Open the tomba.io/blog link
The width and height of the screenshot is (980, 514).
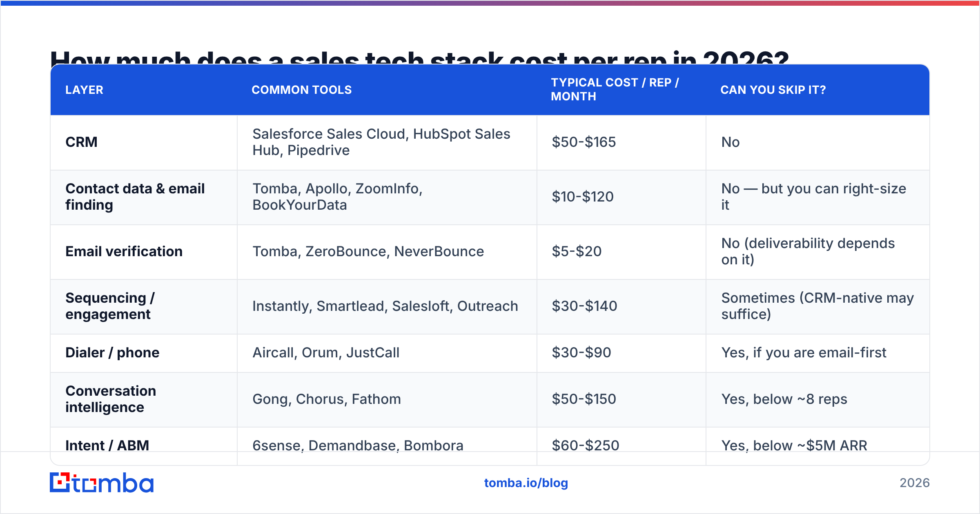pos(526,483)
